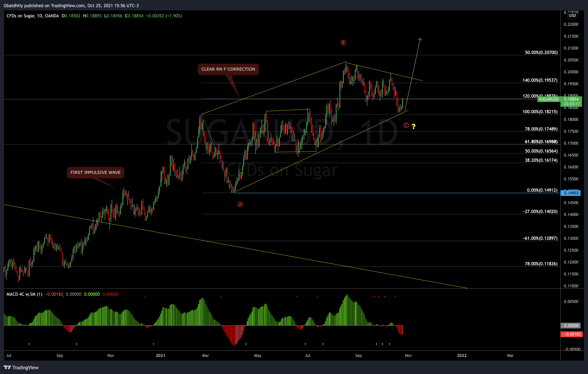Click the 2022 label on the time axis

pyautogui.click(x=462, y=355)
